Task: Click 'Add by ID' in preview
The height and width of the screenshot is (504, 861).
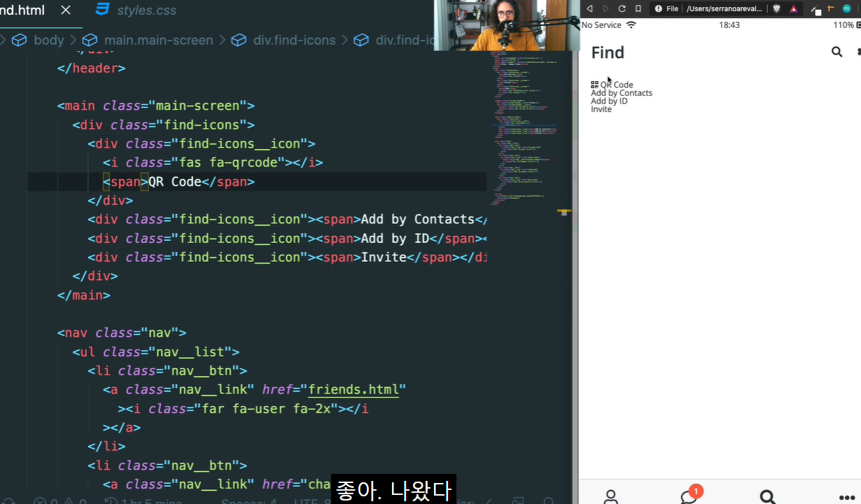Action: [x=609, y=101]
